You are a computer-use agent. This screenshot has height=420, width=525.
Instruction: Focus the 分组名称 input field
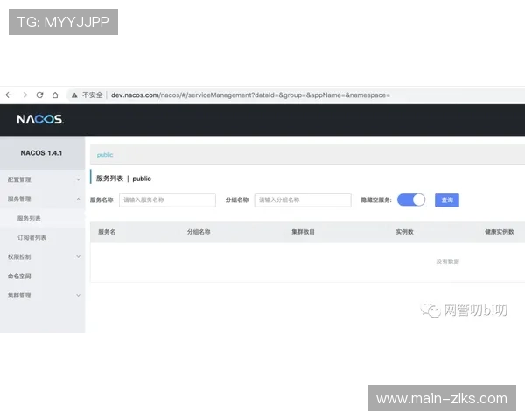pos(303,200)
